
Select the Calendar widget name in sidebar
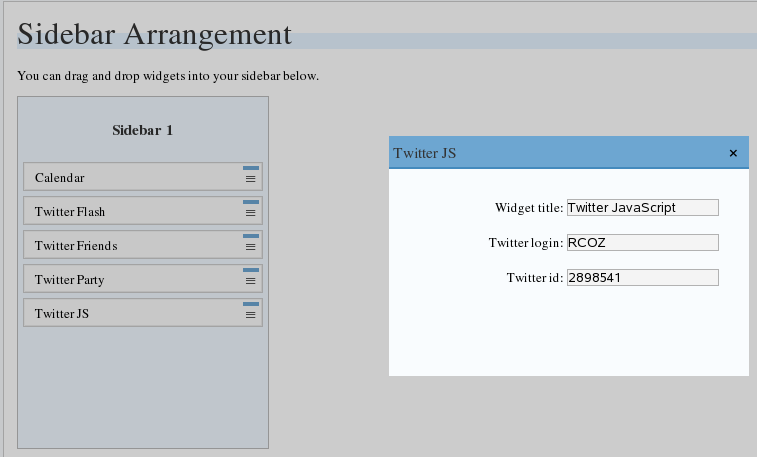pos(60,178)
